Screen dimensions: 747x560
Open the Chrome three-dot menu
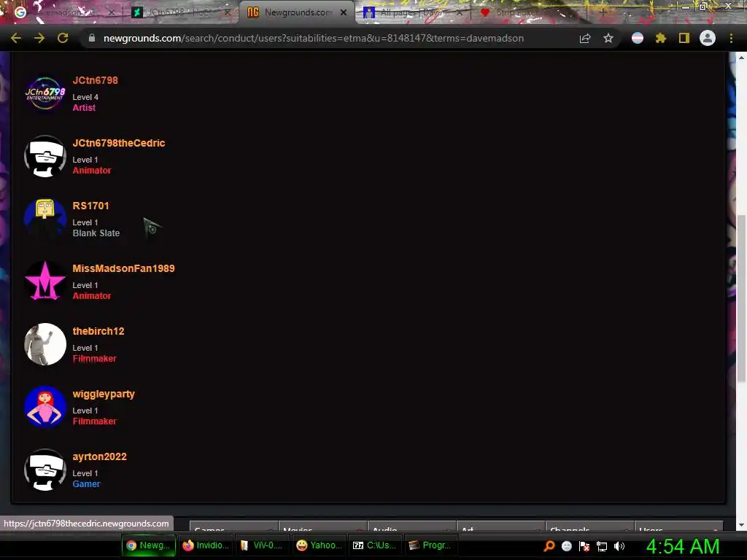tap(731, 38)
